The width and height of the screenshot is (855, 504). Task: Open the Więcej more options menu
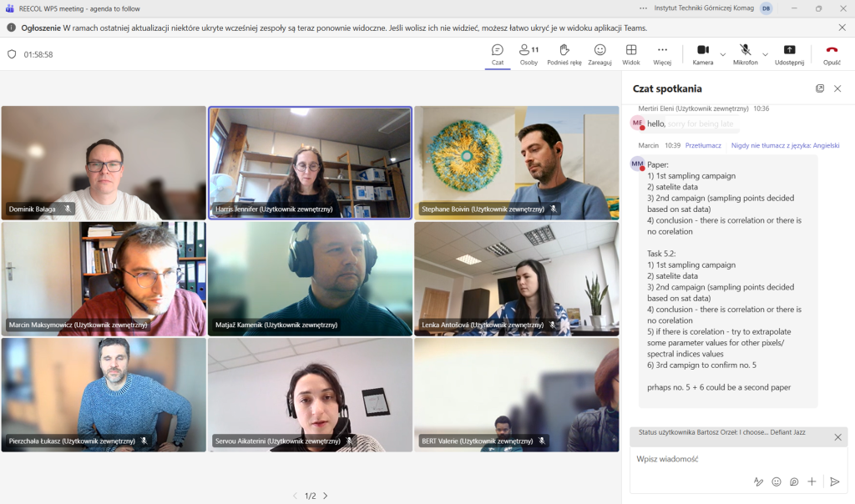662,54
